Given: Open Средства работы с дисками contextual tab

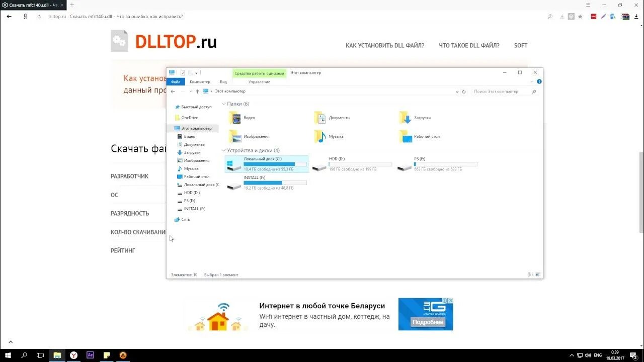Looking at the screenshot, I should (x=259, y=73).
